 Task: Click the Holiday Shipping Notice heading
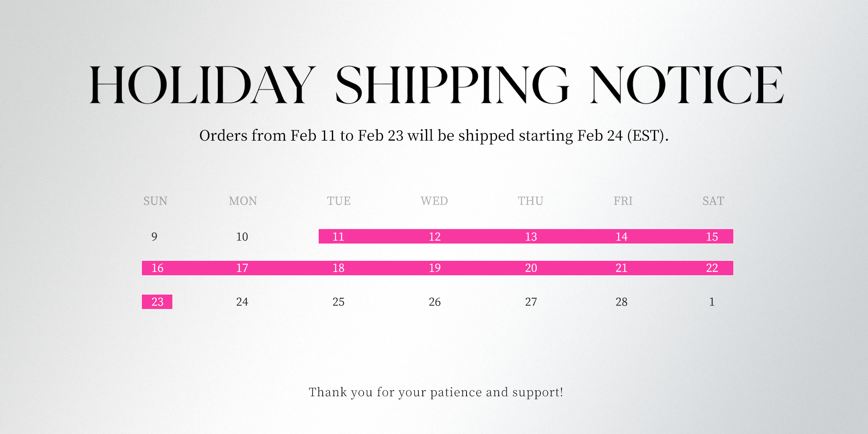pos(436,85)
